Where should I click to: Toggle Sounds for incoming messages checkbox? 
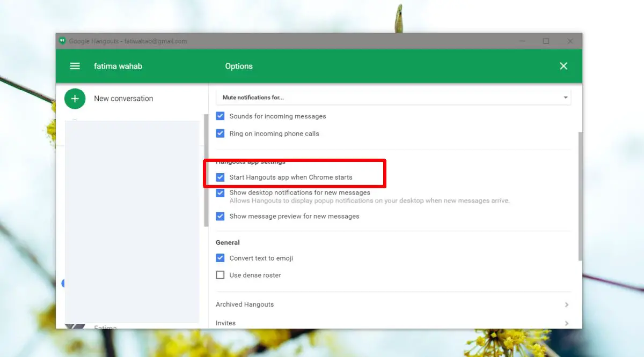pos(220,116)
